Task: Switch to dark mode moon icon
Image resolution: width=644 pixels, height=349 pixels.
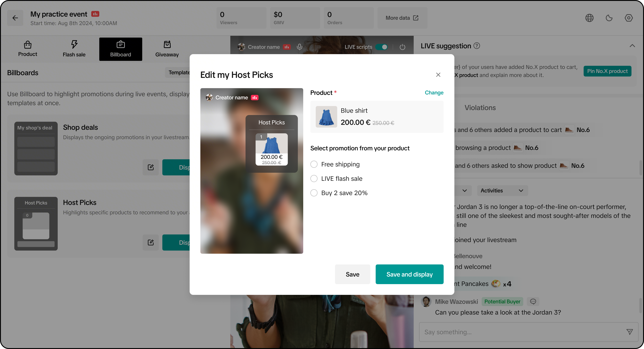Action: 609,18
